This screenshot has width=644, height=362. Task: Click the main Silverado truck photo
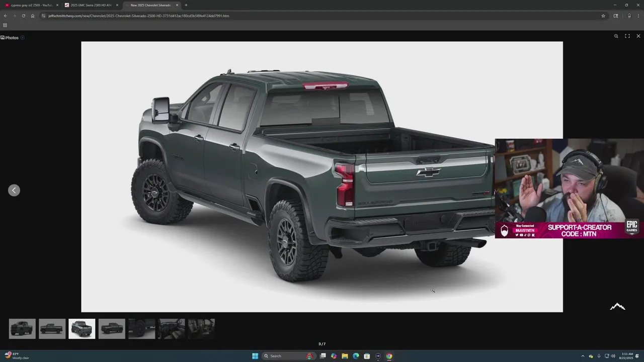(322, 176)
